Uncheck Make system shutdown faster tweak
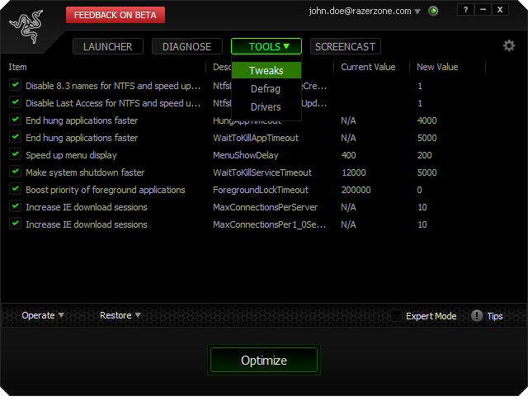528x420 pixels. [15, 172]
